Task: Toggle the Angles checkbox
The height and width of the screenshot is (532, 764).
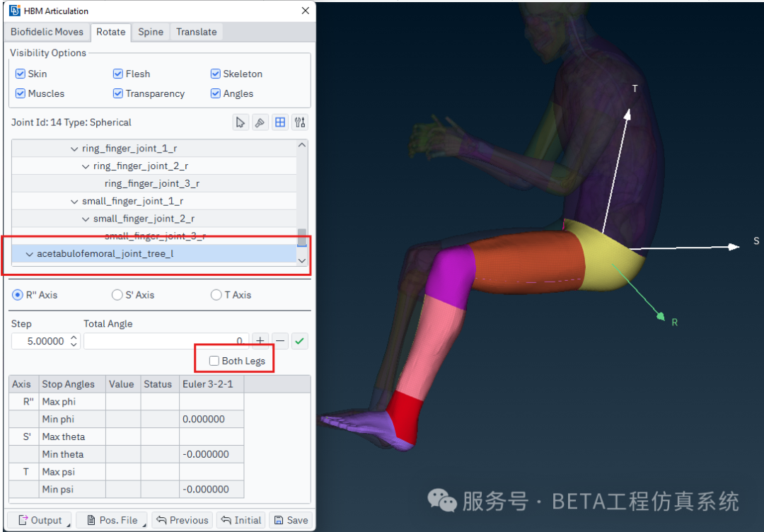Action: tap(215, 93)
